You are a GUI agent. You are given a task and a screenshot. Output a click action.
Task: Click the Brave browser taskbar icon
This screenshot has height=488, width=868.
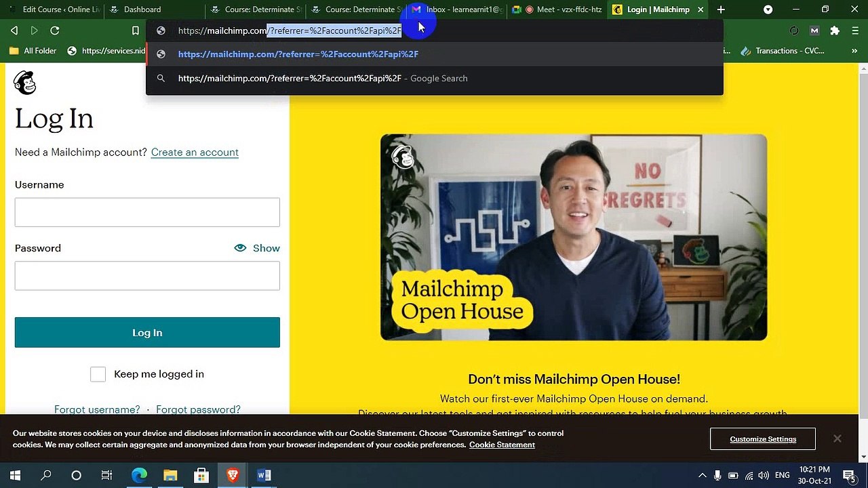(x=233, y=475)
